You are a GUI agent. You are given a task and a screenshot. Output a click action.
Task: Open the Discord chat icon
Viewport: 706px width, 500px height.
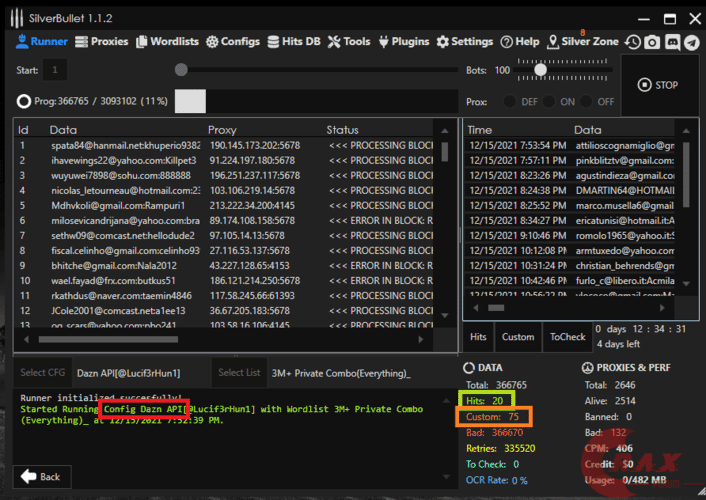[x=673, y=42]
